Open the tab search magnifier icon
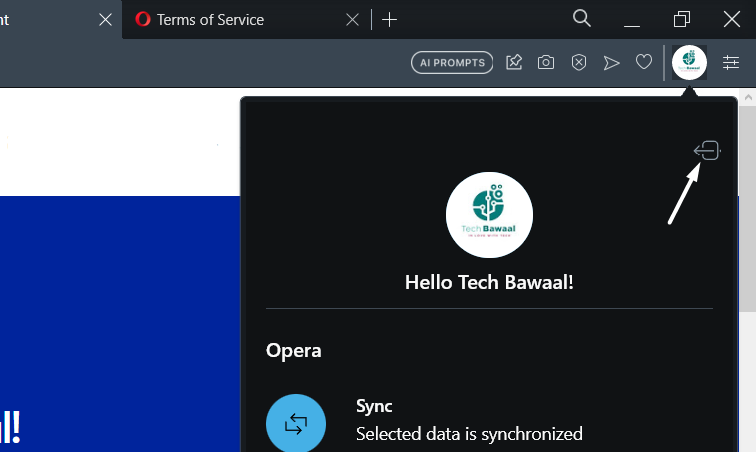 [581, 19]
